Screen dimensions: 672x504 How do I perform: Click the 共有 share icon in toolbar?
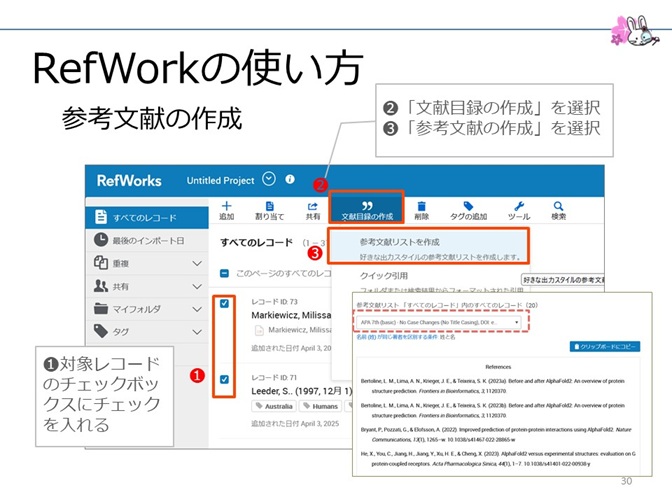[313, 207]
